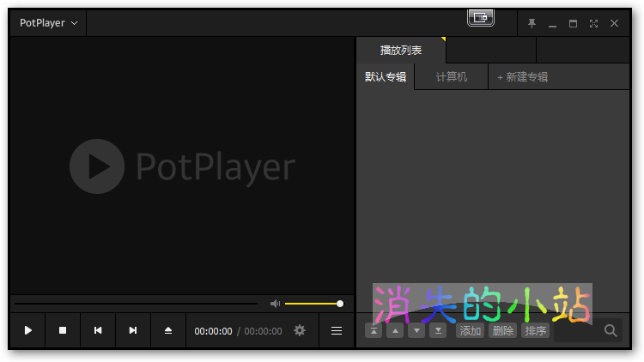Select the 播放列表 tab
644x362 pixels.
coord(401,51)
